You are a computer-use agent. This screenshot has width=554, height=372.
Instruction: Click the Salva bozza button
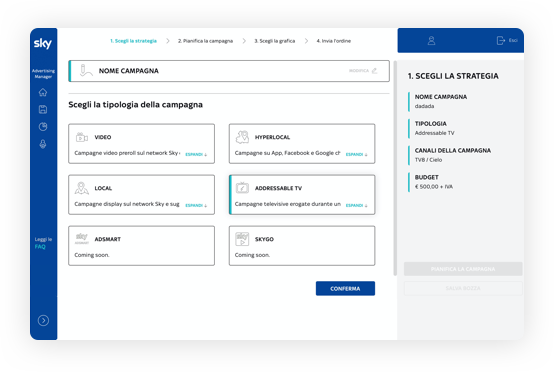[463, 288]
